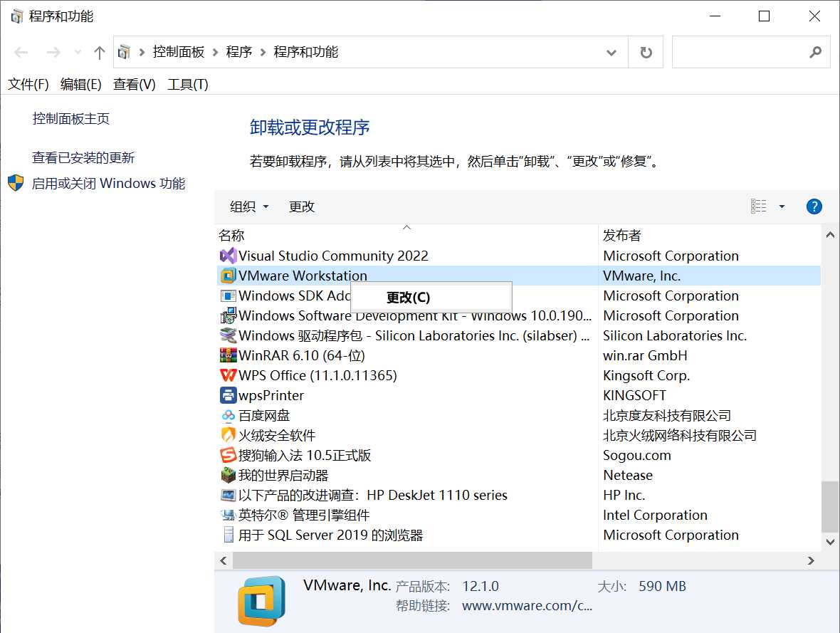
Task: Expand the chevron after 控制面板 in breadcrumb
Action: click(x=215, y=52)
